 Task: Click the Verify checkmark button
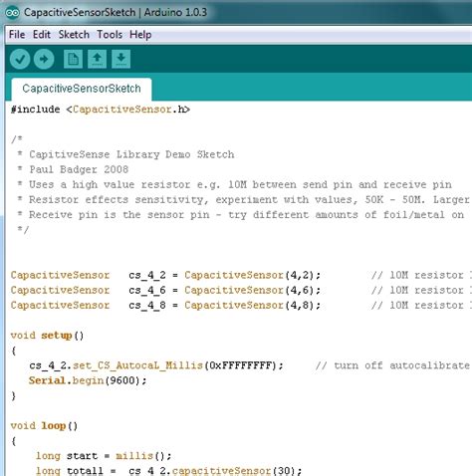(20, 59)
